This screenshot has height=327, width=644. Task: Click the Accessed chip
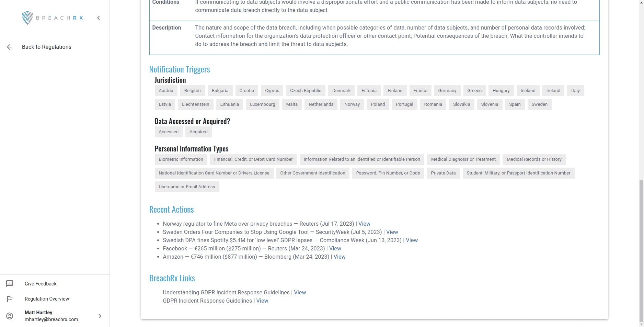pos(169,132)
